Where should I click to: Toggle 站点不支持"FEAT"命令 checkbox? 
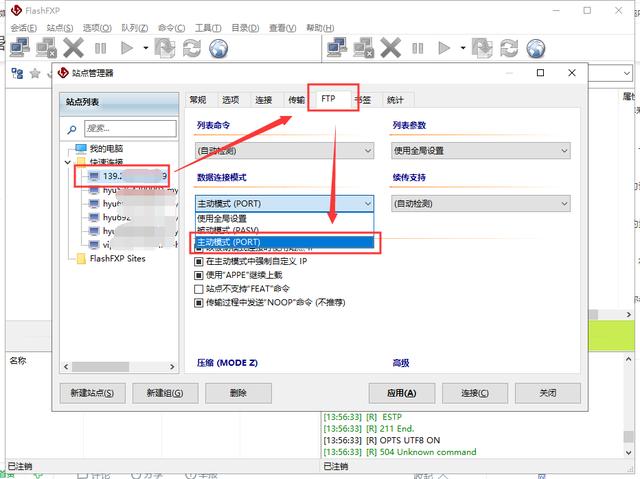click(199, 289)
